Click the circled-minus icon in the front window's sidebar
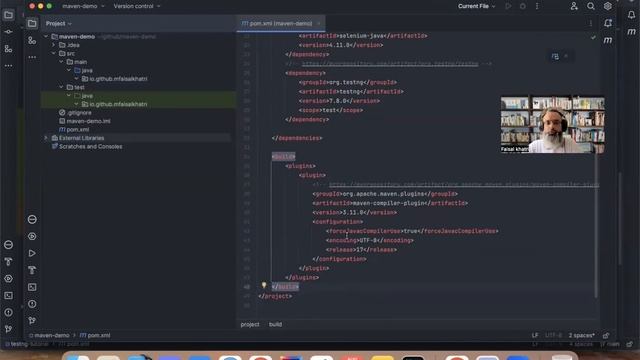The image size is (640, 360). click(x=32, y=220)
